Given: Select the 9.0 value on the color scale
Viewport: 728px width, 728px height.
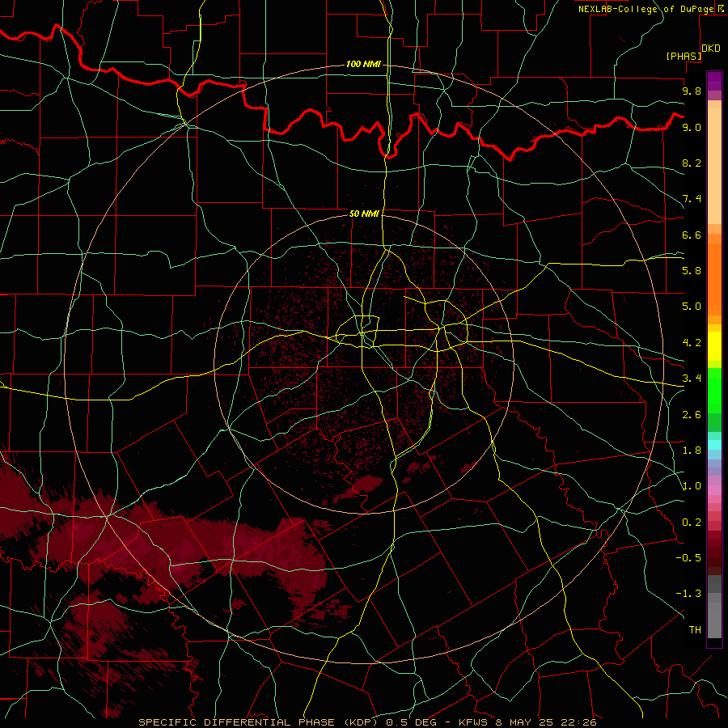Looking at the screenshot, I should (692, 127).
